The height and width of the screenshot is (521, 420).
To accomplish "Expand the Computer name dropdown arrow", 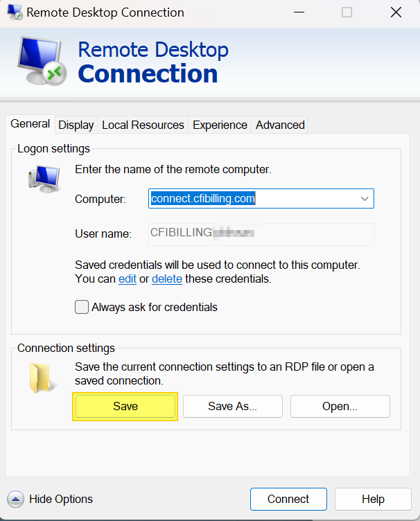I will coord(365,199).
